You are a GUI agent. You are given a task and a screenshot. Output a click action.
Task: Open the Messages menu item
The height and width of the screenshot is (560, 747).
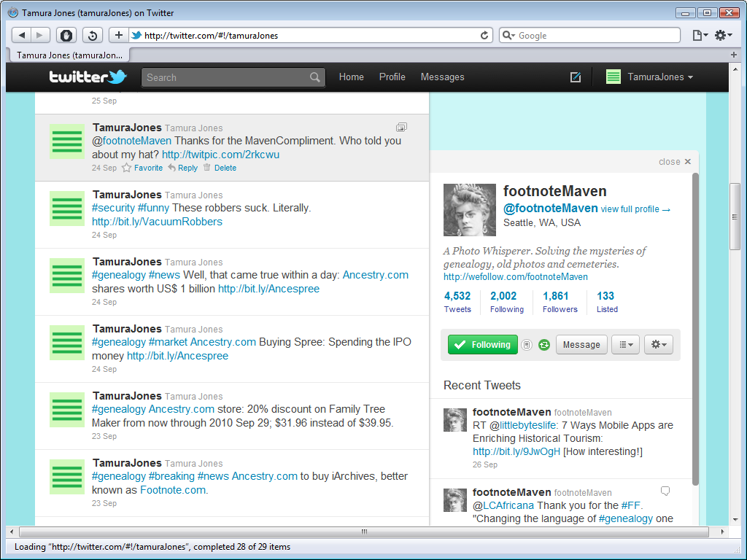442,77
